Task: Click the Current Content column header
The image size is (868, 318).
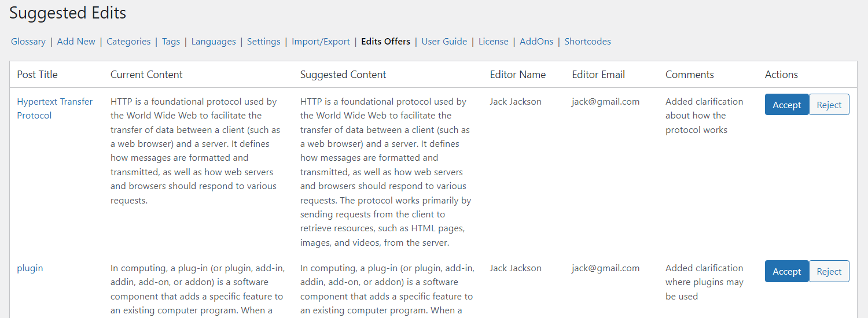Action: point(146,75)
